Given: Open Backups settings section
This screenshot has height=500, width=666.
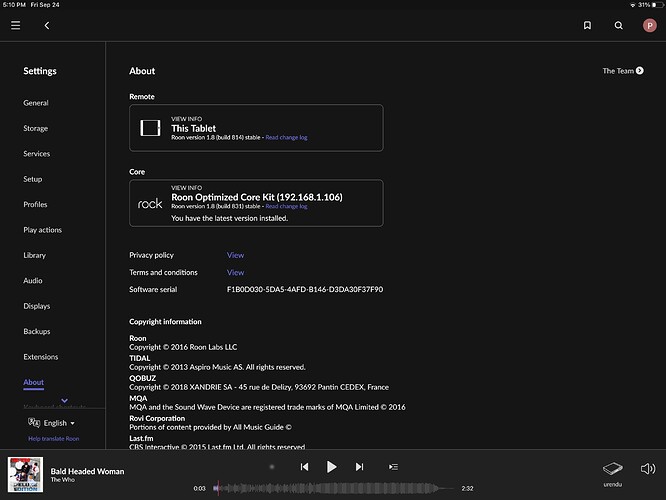Looking at the screenshot, I should [37, 331].
